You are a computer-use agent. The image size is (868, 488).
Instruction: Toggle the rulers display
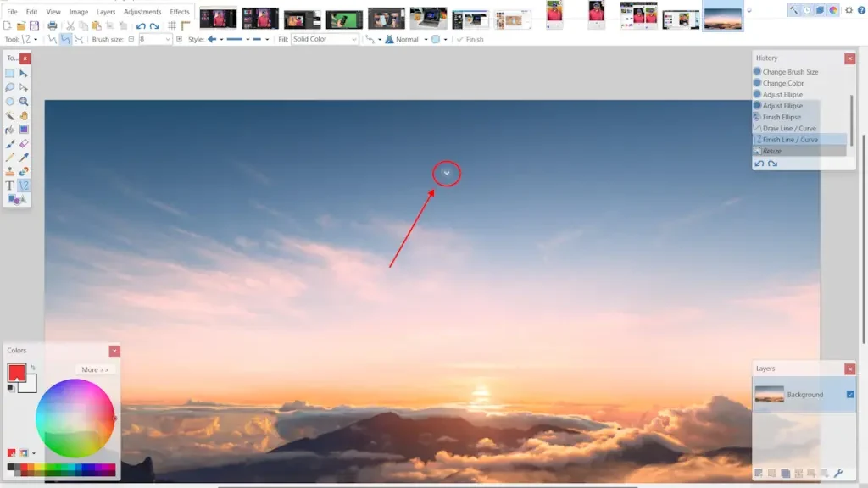[x=186, y=26]
